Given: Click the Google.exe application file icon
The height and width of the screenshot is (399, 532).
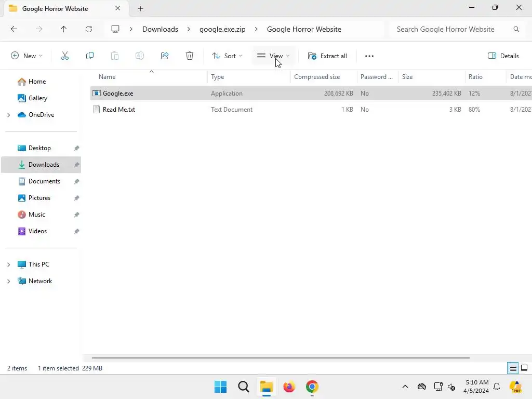Looking at the screenshot, I should tap(97, 94).
